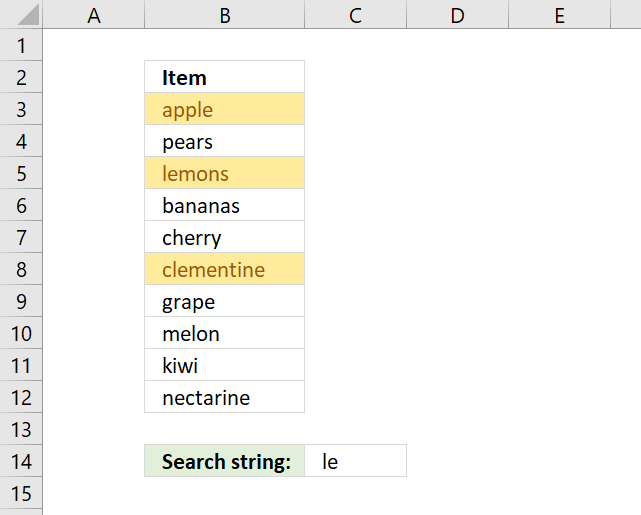Select the 'nectarine' cell
This screenshot has height=515, width=641.
(x=224, y=397)
